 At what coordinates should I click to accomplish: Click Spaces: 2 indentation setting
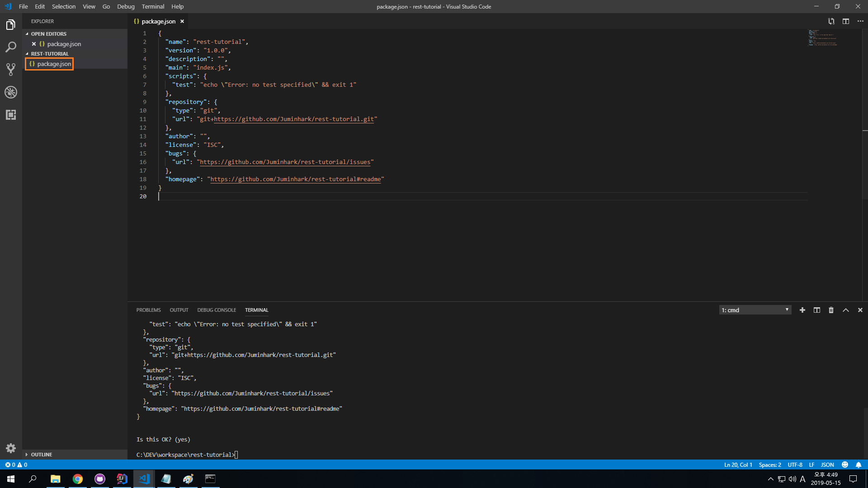pos(770,465)
